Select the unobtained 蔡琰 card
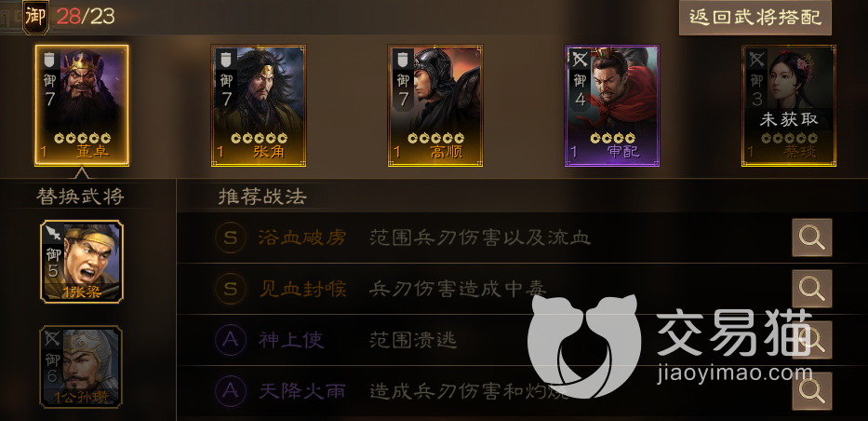 [789, 105]
